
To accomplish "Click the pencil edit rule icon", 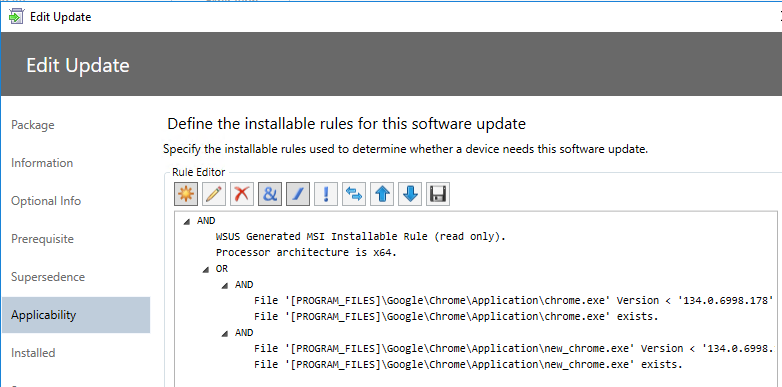I will point(214,193).
